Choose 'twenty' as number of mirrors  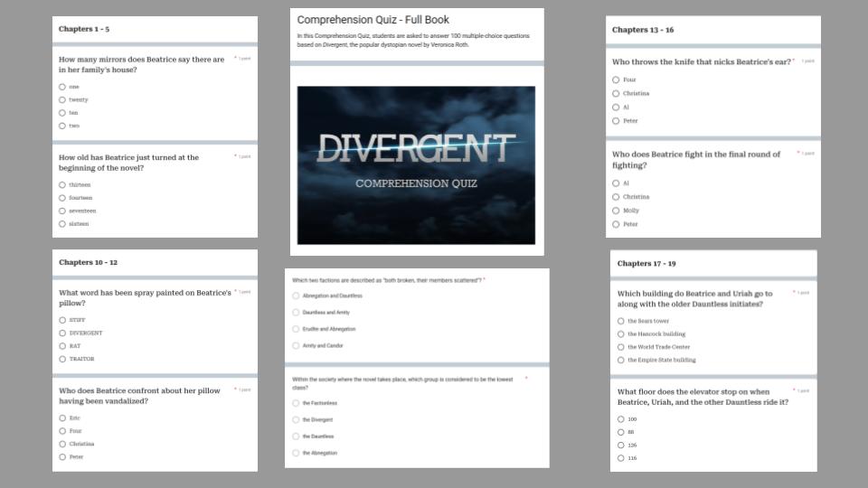(x=62, y=100)
